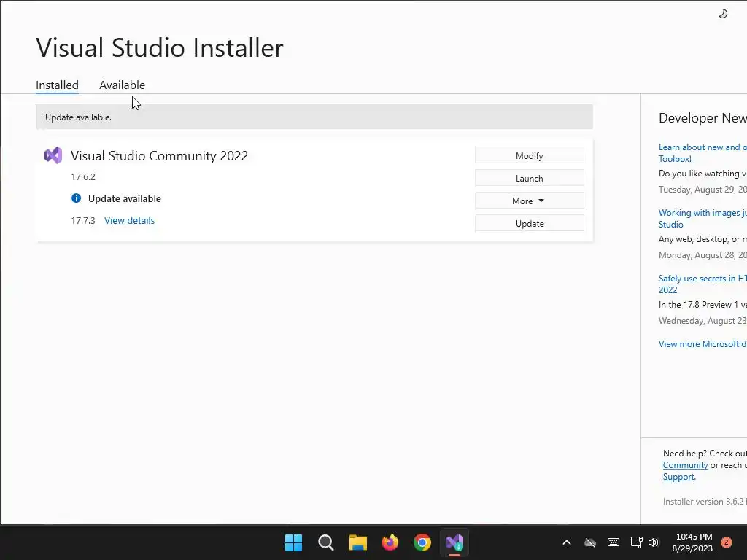Click the bold 'Update available' status text
The height and width of the screenshot is (560, 747).
click(124, 198)
